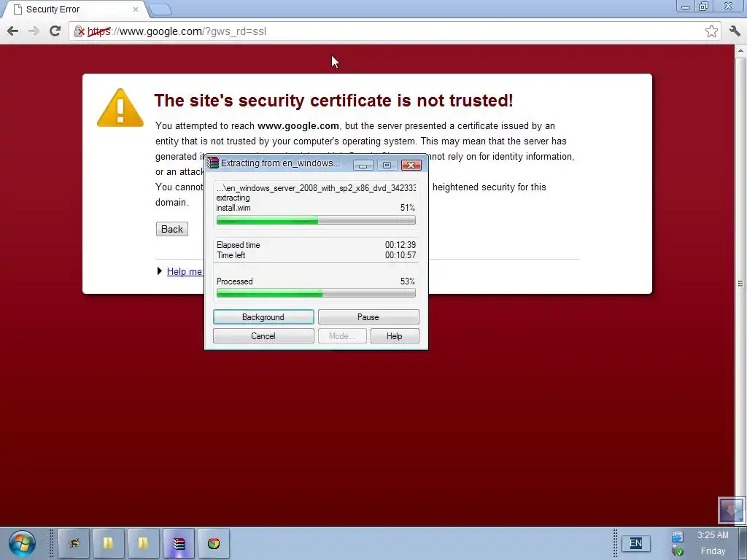Click the broken padlock security icon
The image size is (747, 560).
pos(79,31)
